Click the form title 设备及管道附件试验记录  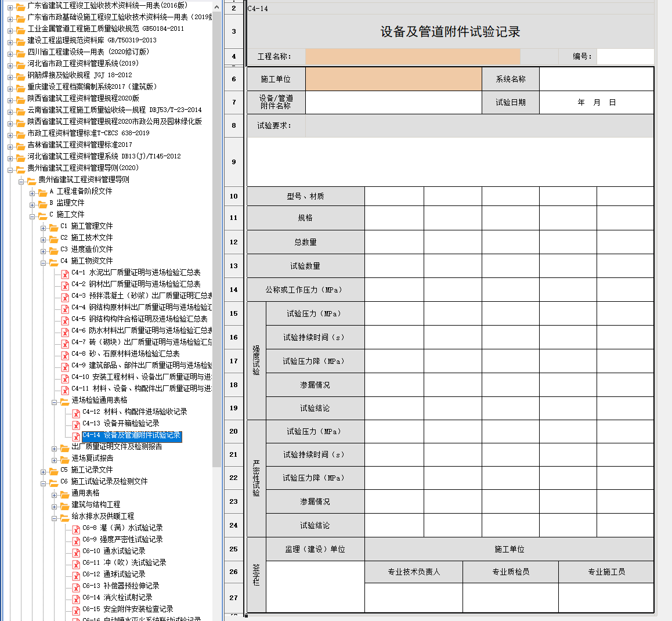(450, 32)
